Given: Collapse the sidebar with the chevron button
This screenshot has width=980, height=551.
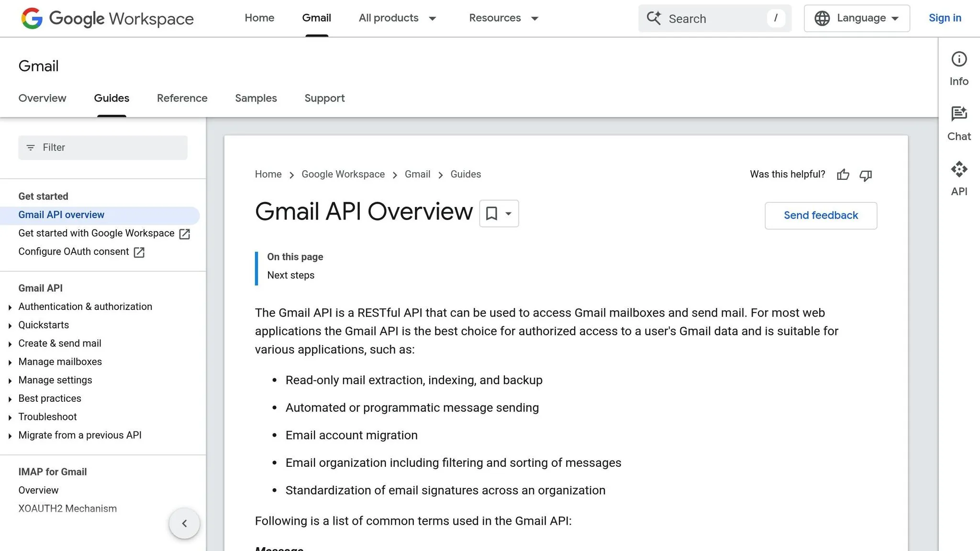Looking at the screenshot, I should coord(184,523).
